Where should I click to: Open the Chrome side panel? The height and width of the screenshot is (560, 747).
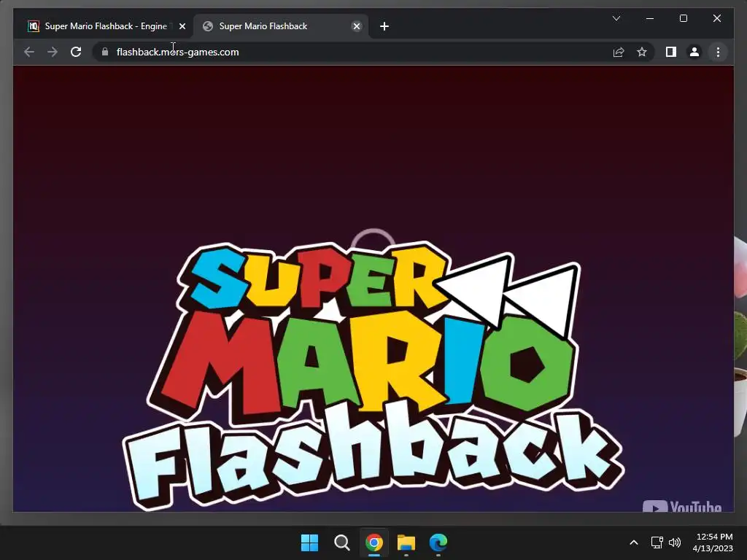point(671,52)
